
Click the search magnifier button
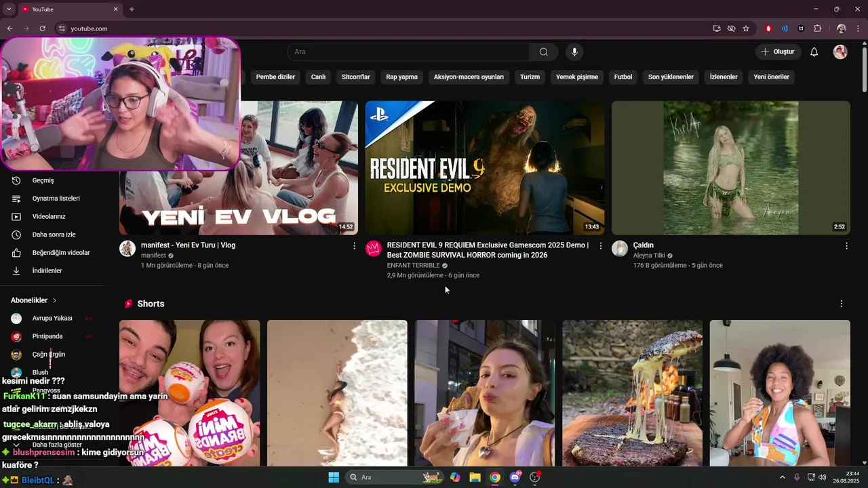(x=544, y=52)
